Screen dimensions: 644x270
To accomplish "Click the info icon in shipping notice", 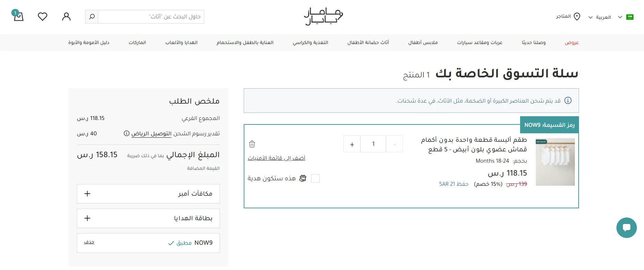I will pyautogui.click(x=568, y=101).
